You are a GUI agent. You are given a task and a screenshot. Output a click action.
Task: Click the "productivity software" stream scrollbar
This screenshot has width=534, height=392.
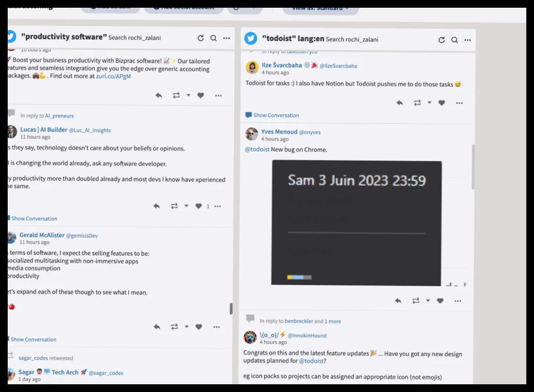[231, 308]
